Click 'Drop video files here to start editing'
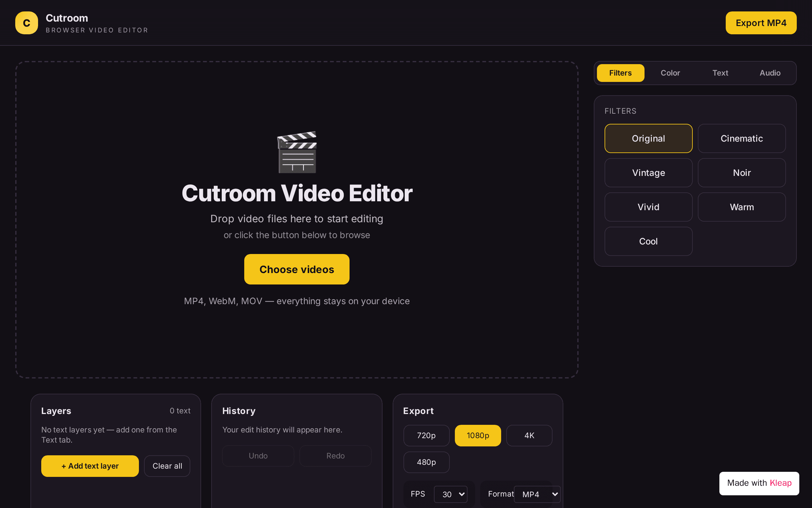Viewport: 812px width, 508px height. point(297,219)
